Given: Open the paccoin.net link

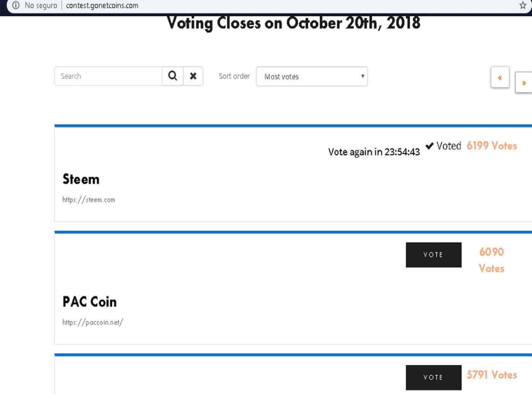Looking at the screenshot, I should click(x=93, y=323).
